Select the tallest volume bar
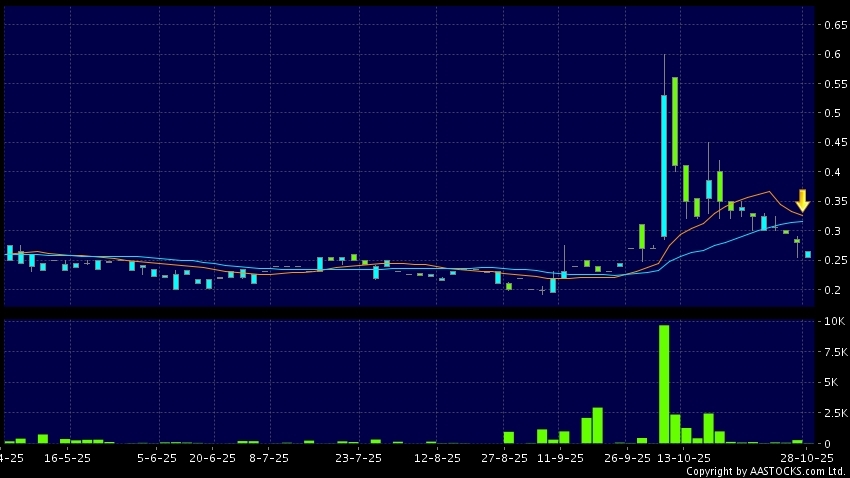 pyautogui.click(x=664, y=384)
